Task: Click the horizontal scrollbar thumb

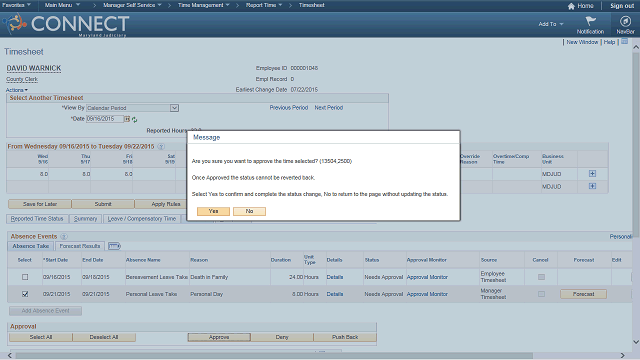Action: (274, 356)
